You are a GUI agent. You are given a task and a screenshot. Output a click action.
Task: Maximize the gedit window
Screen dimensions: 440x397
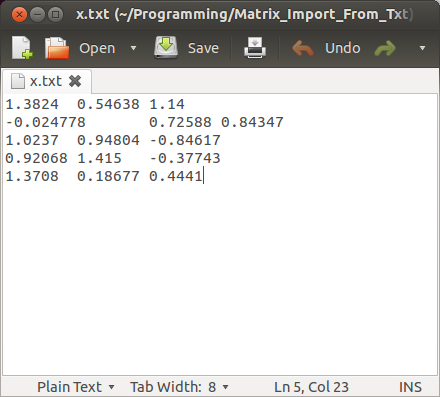56,15
